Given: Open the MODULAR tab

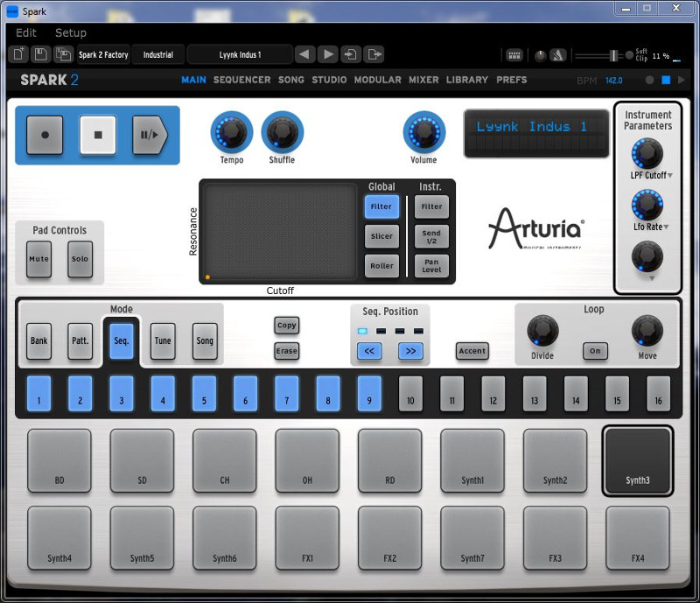Looking at the screenshot, I should tap(378, 80).
